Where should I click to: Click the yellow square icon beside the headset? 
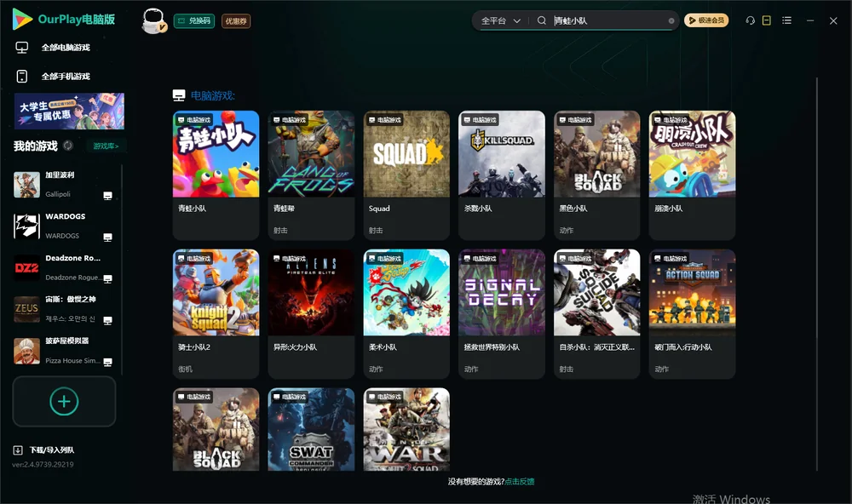[767, 20]
